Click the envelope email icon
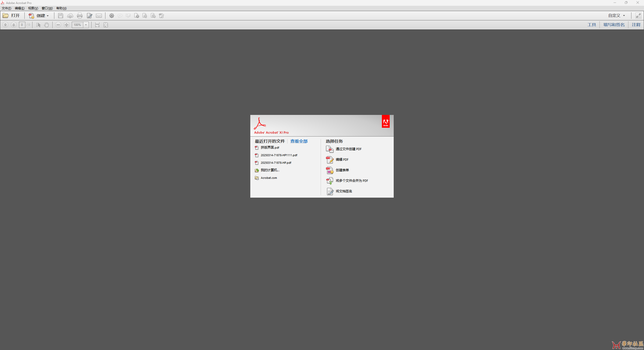 pos(99,16)
